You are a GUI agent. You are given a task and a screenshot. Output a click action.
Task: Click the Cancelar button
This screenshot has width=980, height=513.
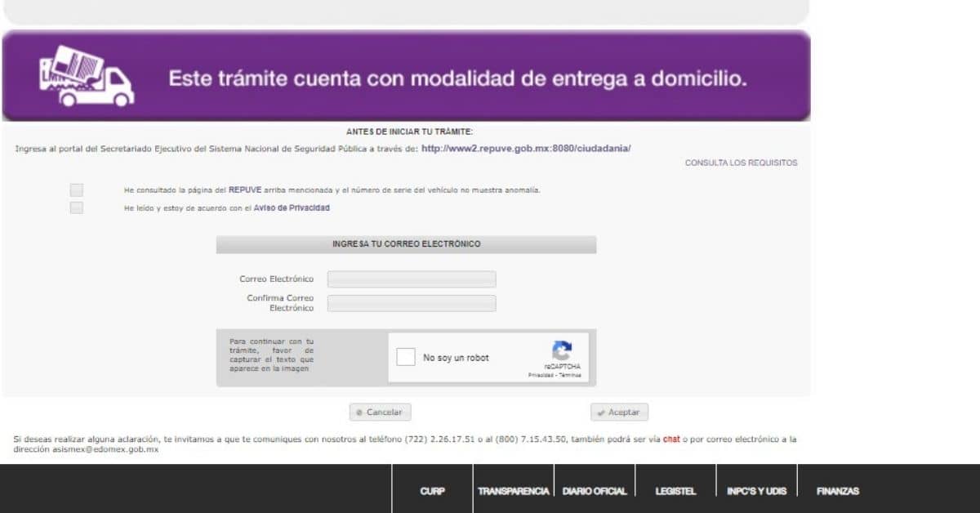pyautogui.click(x=380, y=413)
